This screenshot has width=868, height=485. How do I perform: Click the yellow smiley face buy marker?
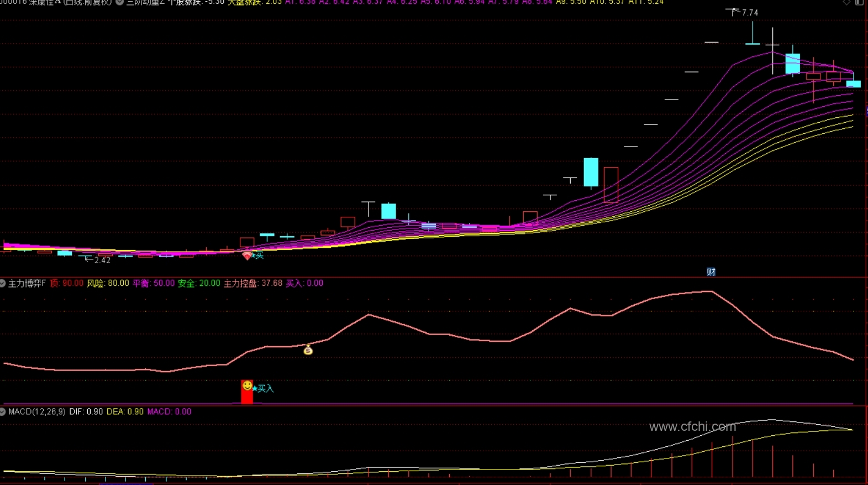[247, 385]
